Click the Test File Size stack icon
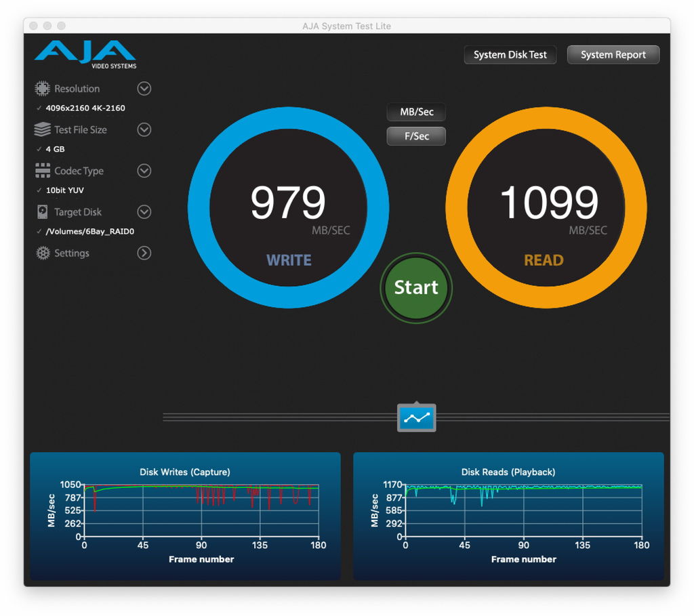 click(42, 129)
